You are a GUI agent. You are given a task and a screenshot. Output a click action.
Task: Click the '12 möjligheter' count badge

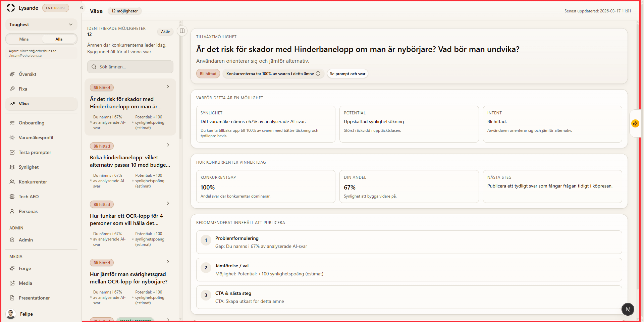(125, 11)
